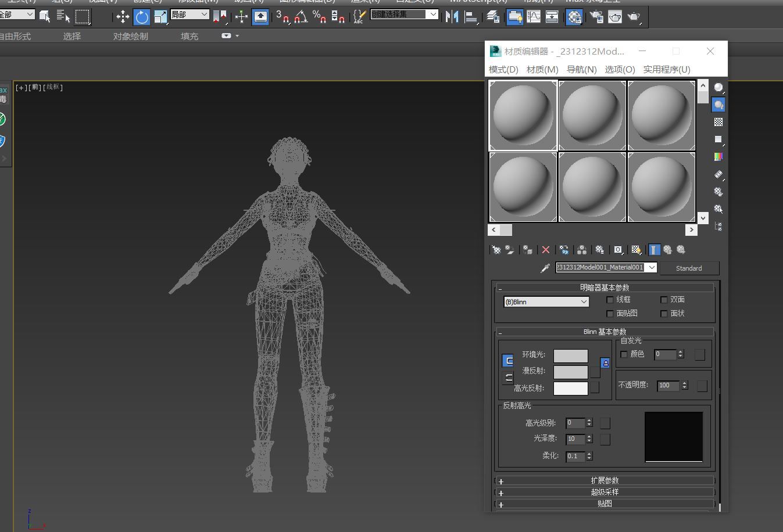
Task: Toggle the 3D snaps icon
Action: tap(283, 17)
